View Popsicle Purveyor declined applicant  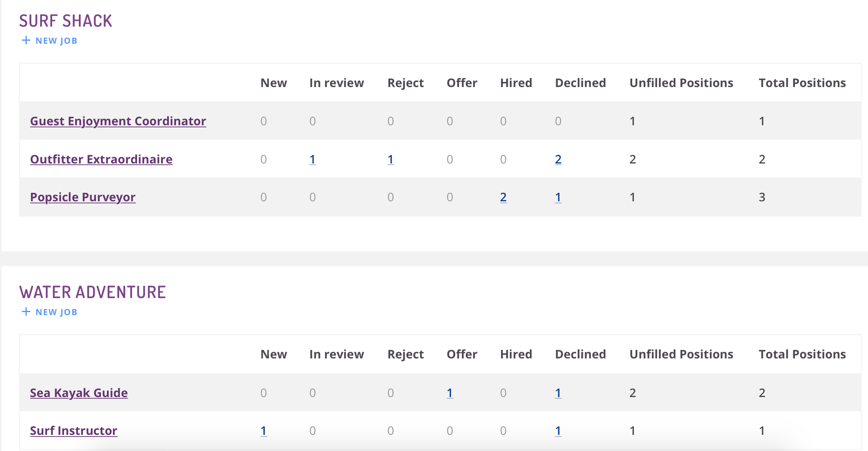click(x=558, y=197)
